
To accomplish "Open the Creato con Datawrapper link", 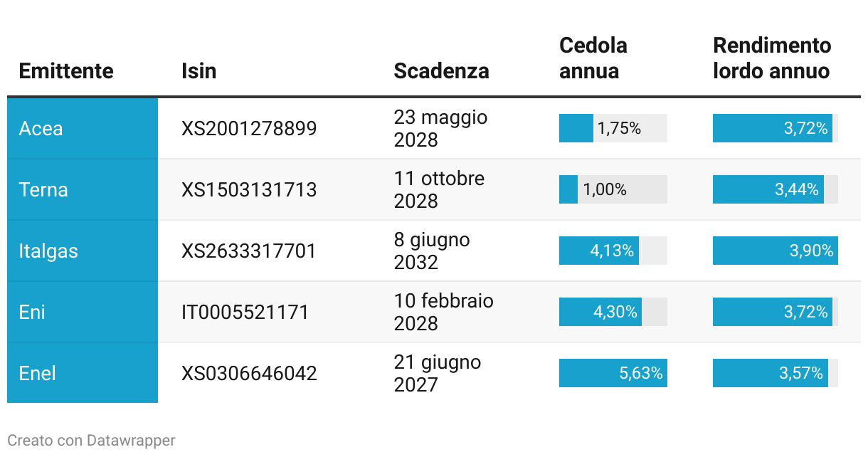I will (x=91, y=440).
